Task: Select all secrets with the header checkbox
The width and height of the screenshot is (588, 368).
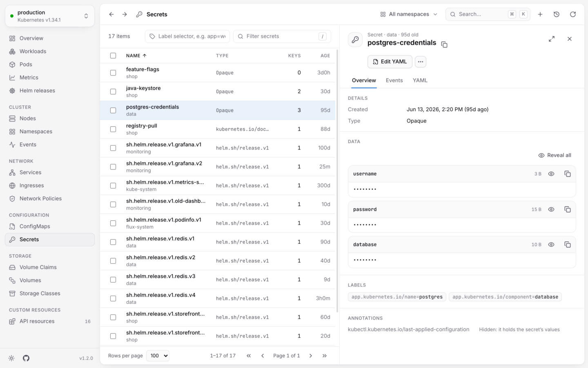Action: click(113, 56)
